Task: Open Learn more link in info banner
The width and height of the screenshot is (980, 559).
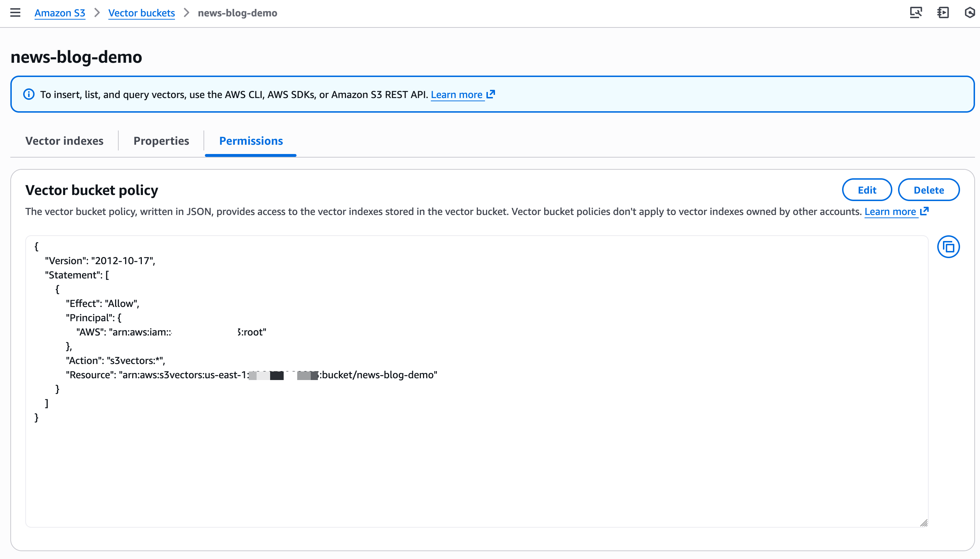Action: (x=457, y=95)
